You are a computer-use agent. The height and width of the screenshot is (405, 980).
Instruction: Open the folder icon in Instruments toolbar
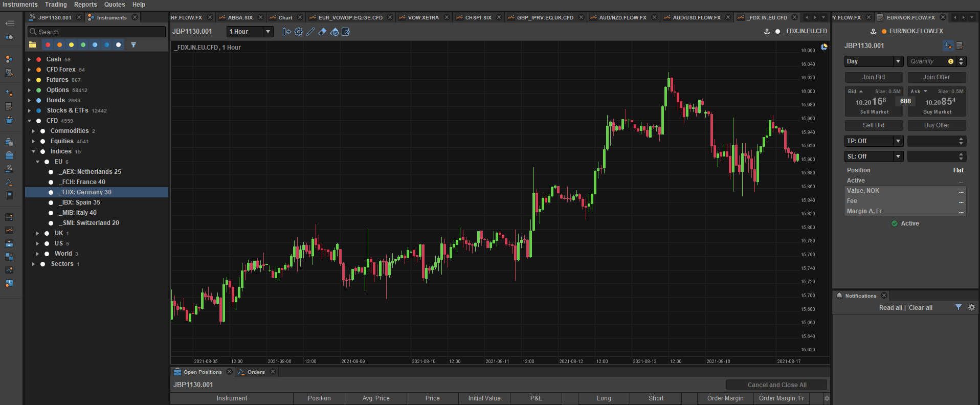pyautogui.click(x=33, y=45)
